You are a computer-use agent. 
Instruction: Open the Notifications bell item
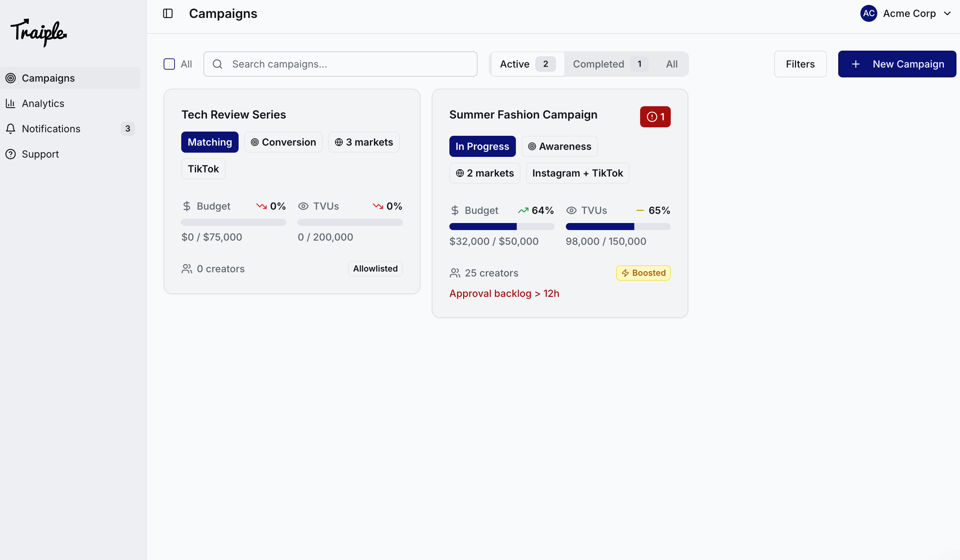click(x=51, y=129)
